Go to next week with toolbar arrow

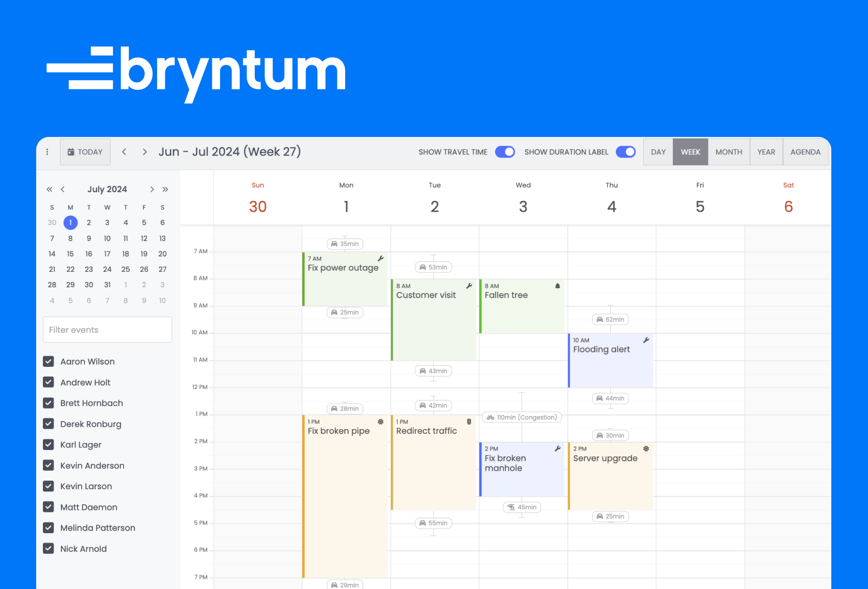pos(145,152)
